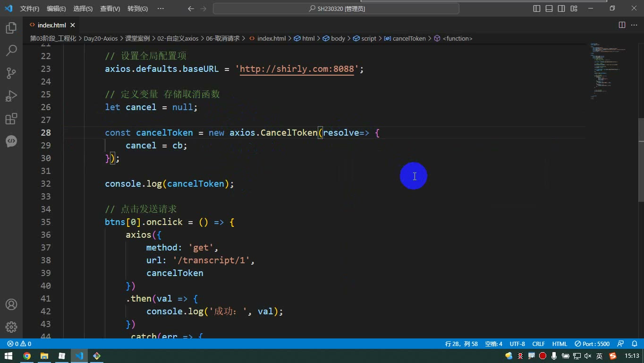Open the Accounts icon in activity bar
This screenshot has width=644, height=363.
(x=11, y=304)
